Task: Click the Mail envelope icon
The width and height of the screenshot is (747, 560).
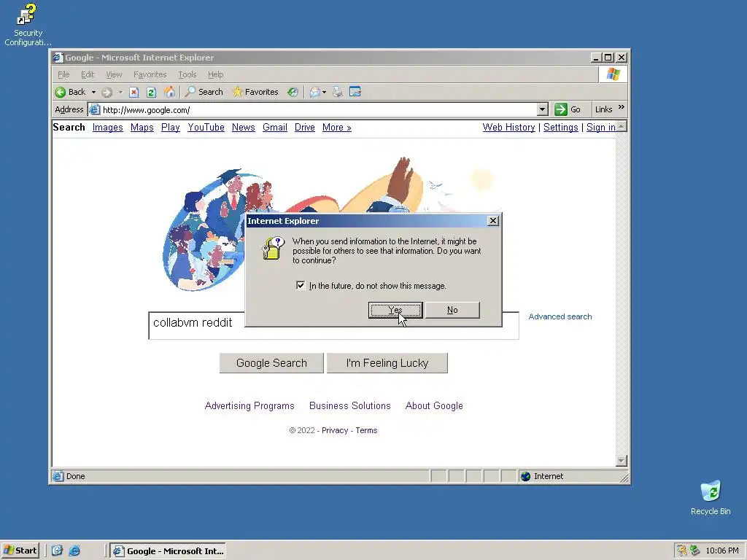Action: (x=314, y=93)
